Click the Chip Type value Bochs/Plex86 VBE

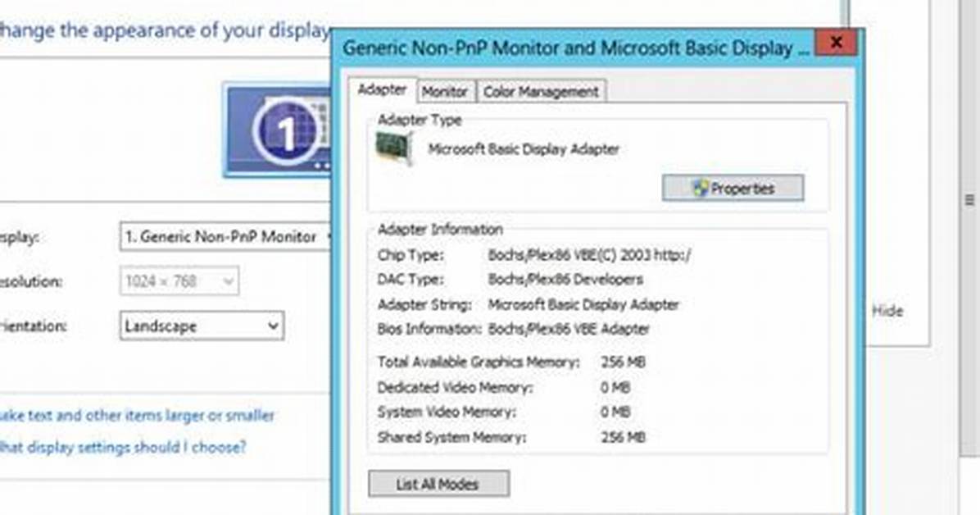tap(589, 255)
